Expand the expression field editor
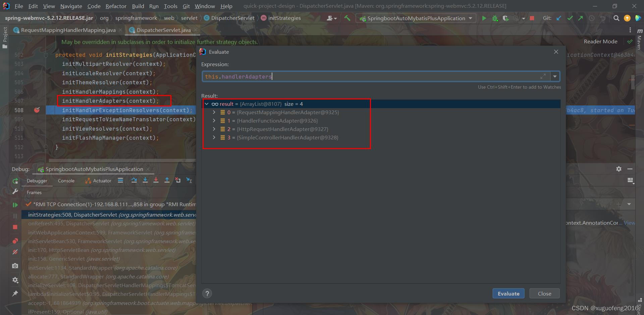The height and width of the screenshot is (315, 644). [x=543, y=77]
